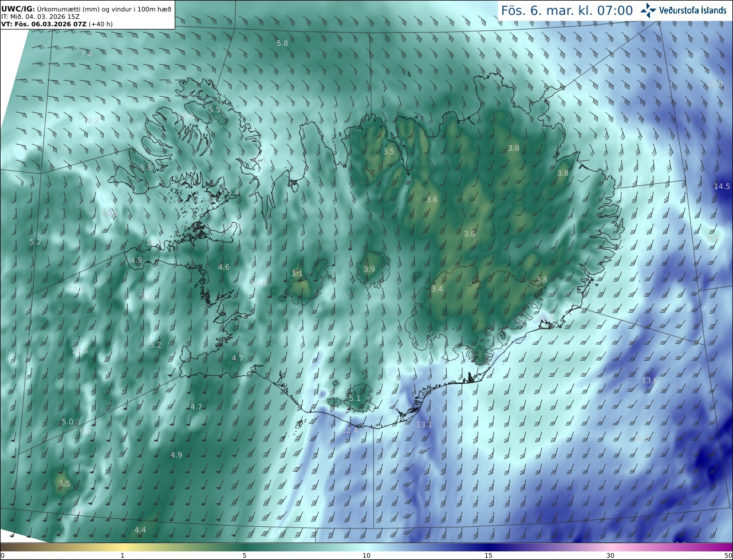Click the '1' tick label on the colour scale
The height and width of the screenshot is (560, 733).
click(123, 555)
